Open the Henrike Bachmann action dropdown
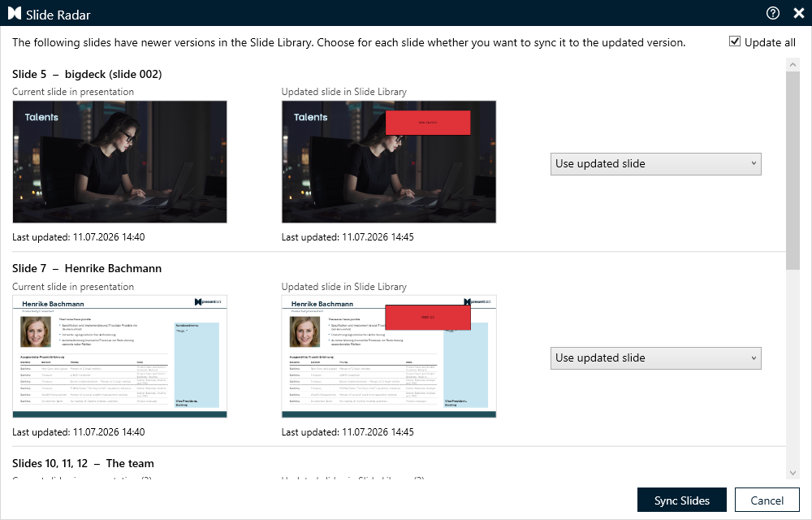Screen dimensions: 812x520 click(655, 357)
